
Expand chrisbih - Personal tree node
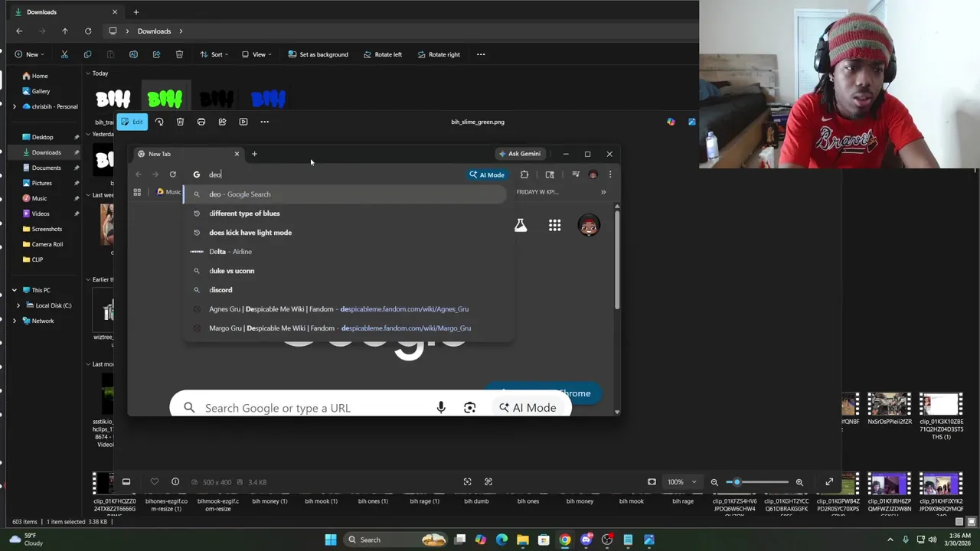[x=15, y=106]
